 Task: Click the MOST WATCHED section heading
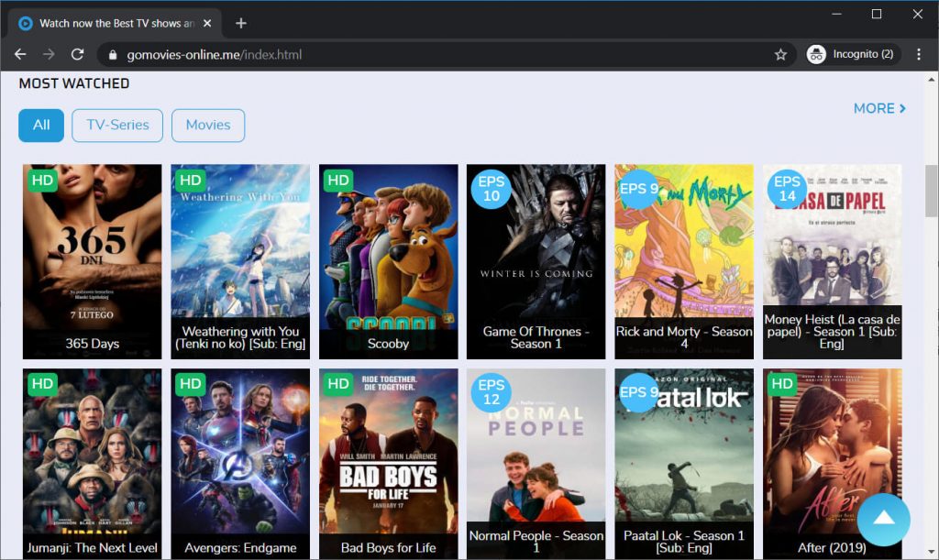pos(74,83)
